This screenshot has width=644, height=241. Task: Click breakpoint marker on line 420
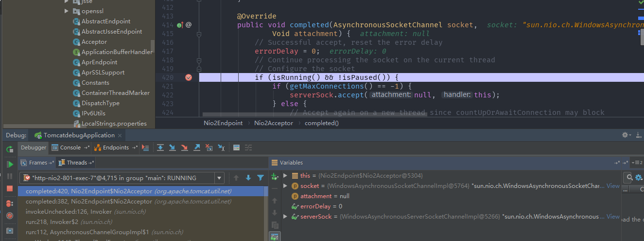click(x=189, y=77)
